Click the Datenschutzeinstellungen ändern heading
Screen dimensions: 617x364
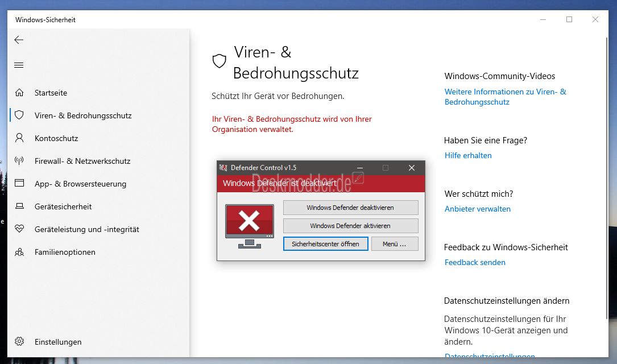(507, 301)
